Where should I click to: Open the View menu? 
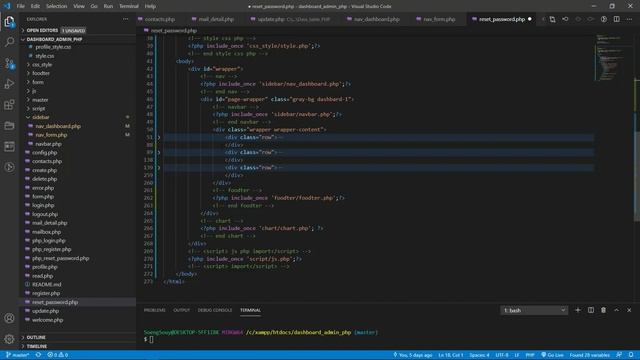tap(79, 6)
